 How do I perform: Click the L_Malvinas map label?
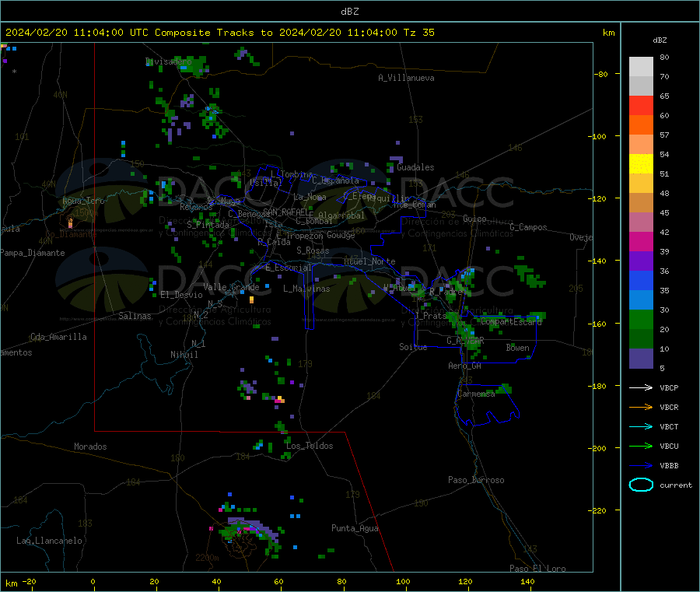(x=306, y=289)
